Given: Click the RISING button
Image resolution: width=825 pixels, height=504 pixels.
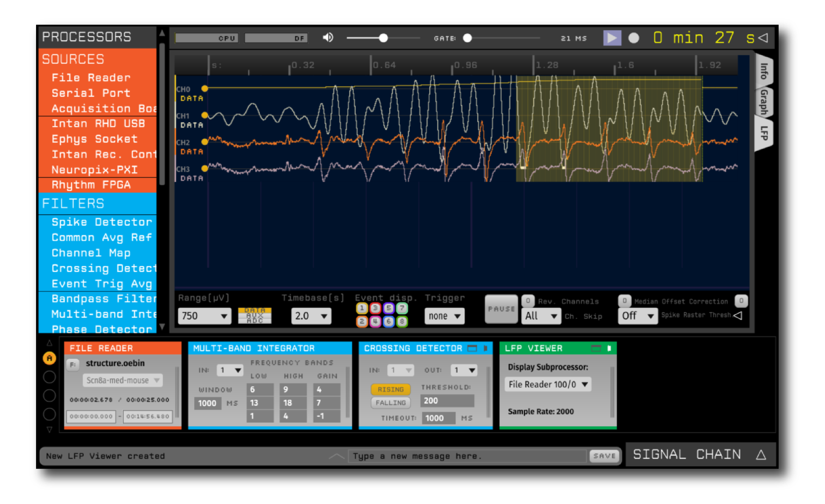Looking at the screenshot, I should 390,389.
